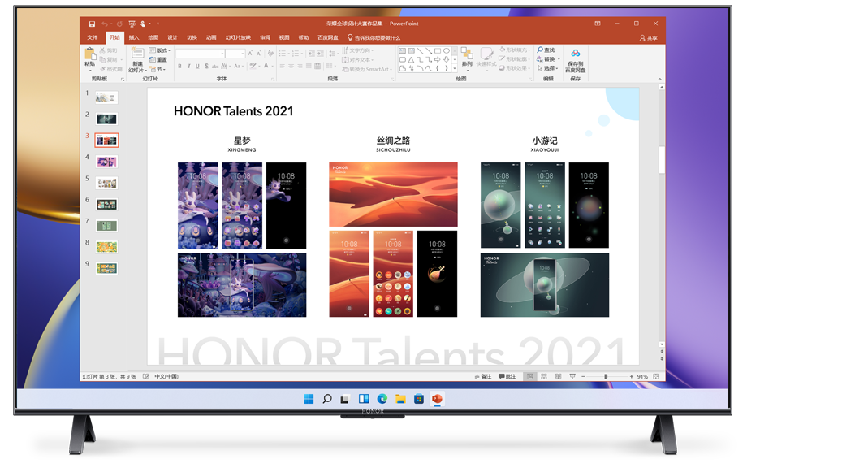Click the 告诉我你想要做什么 search box

tap(374, 37)
